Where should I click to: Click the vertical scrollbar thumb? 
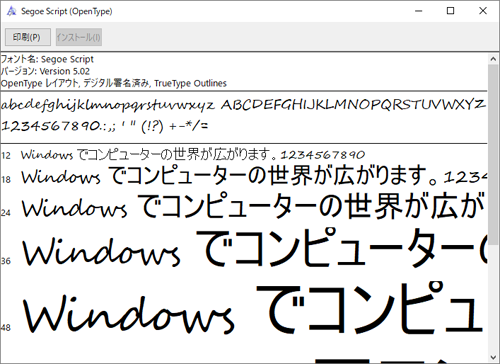coord(493,155)
